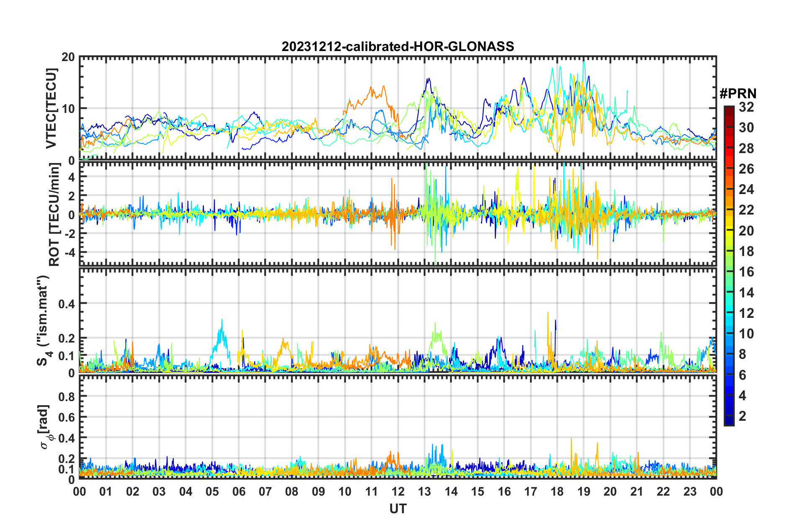Select colorbar tick label "12"
Viewport: 796px width, 532px height.
(x=746, y=313)
